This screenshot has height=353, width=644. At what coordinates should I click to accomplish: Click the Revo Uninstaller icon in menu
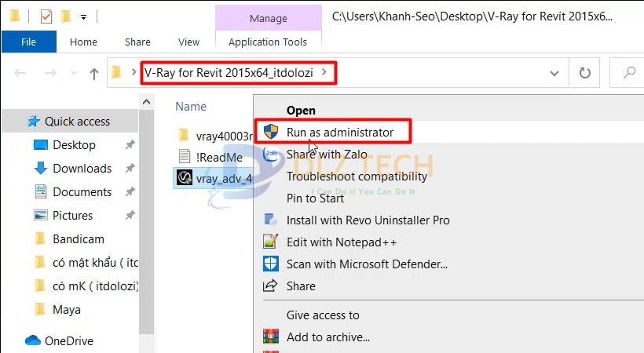[271, 220]
